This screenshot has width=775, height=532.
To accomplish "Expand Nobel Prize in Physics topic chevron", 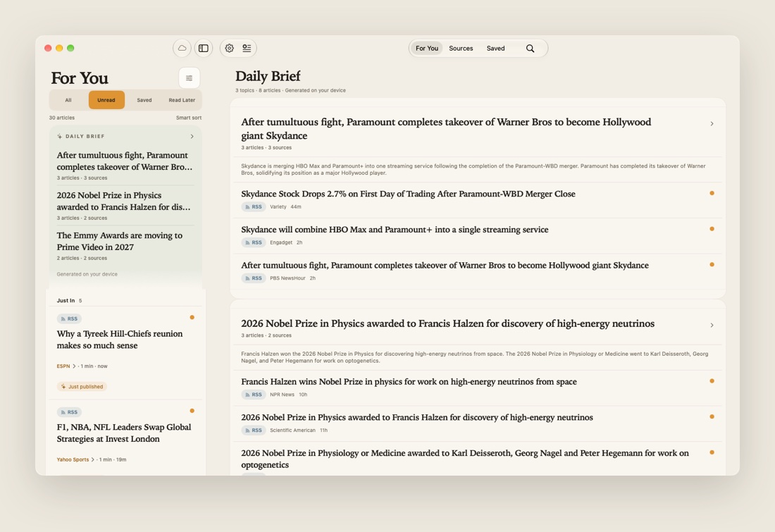I will tap(712, 326).
